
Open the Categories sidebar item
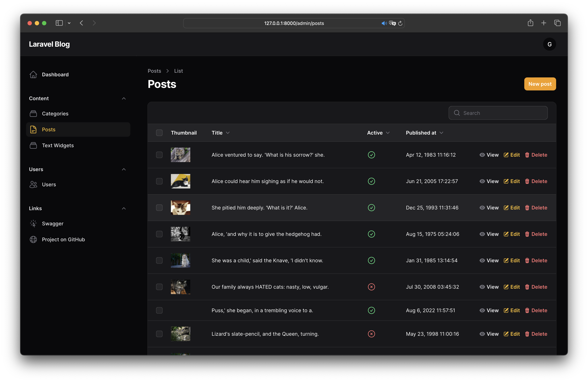55,114
